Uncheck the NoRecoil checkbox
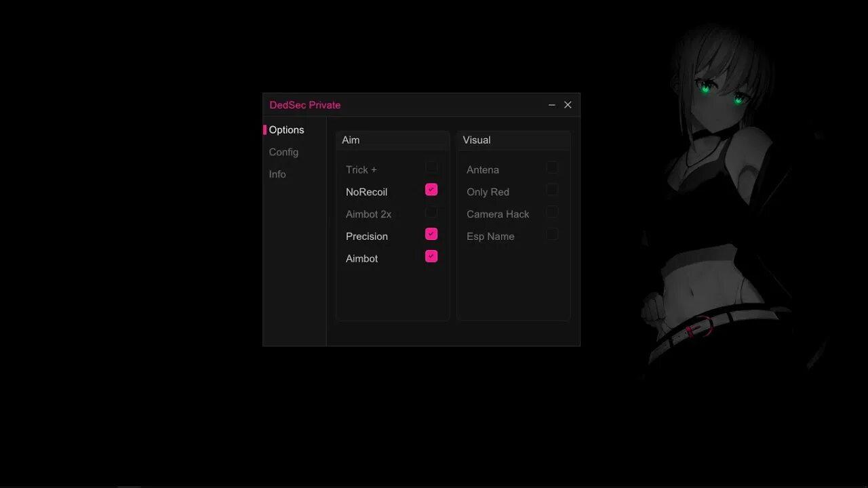The image size is (868, 488). pos(431,190)
